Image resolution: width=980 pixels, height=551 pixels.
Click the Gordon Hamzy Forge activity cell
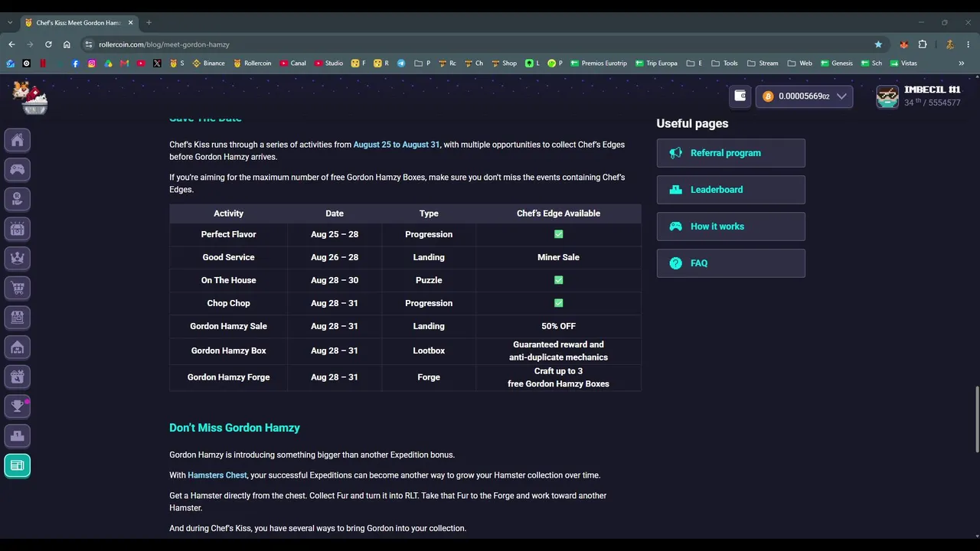coord(228,377)
